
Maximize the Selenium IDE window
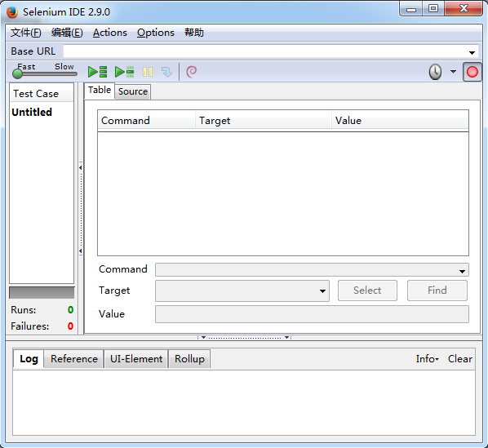click(433, 9)
